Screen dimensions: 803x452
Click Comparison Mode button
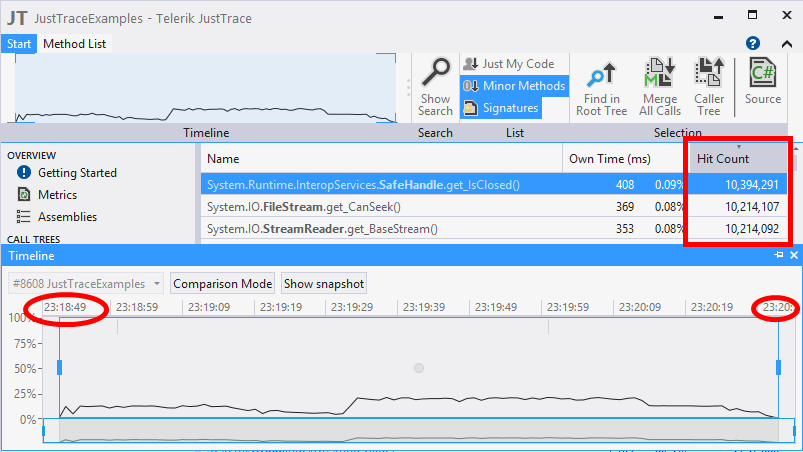[x=222, y=284]
